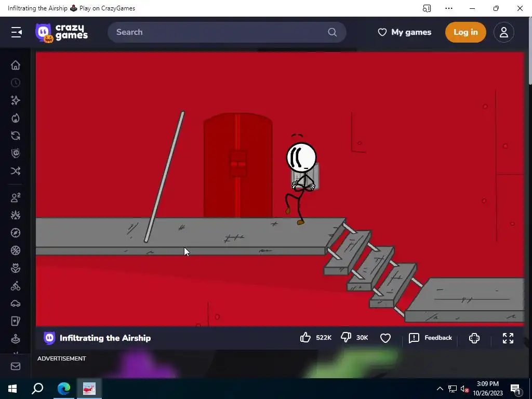Open the user profile avatar icon

tap(504, 32)
